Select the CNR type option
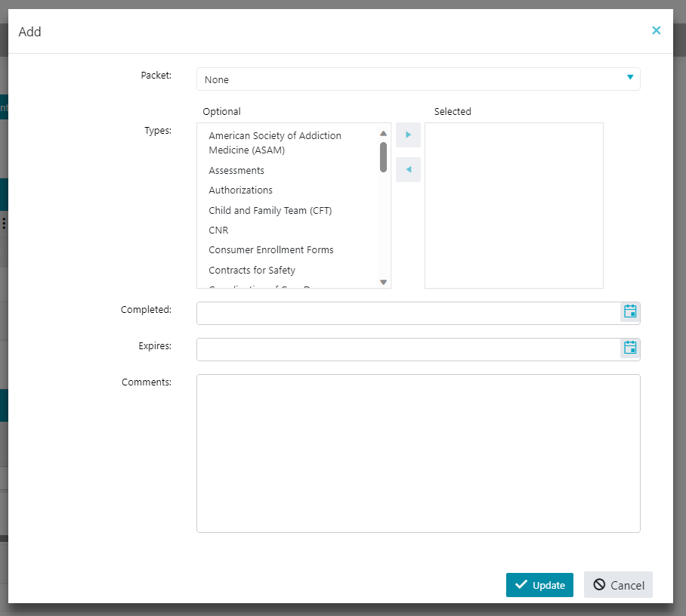The image size is (686, 616). [218, 231]
